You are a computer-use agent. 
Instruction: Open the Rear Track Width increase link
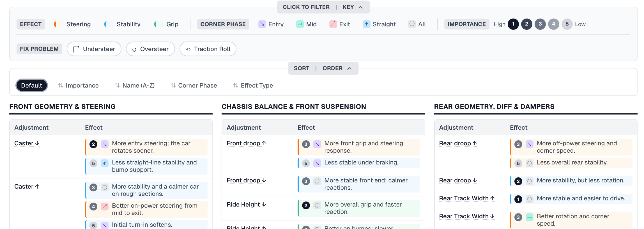(x=467, y=198)
